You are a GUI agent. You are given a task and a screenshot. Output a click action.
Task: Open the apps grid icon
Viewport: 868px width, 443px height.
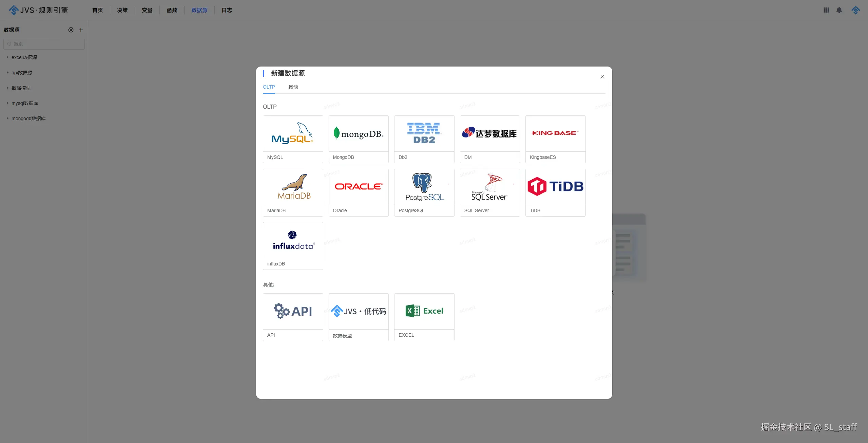tap(826, 10)
